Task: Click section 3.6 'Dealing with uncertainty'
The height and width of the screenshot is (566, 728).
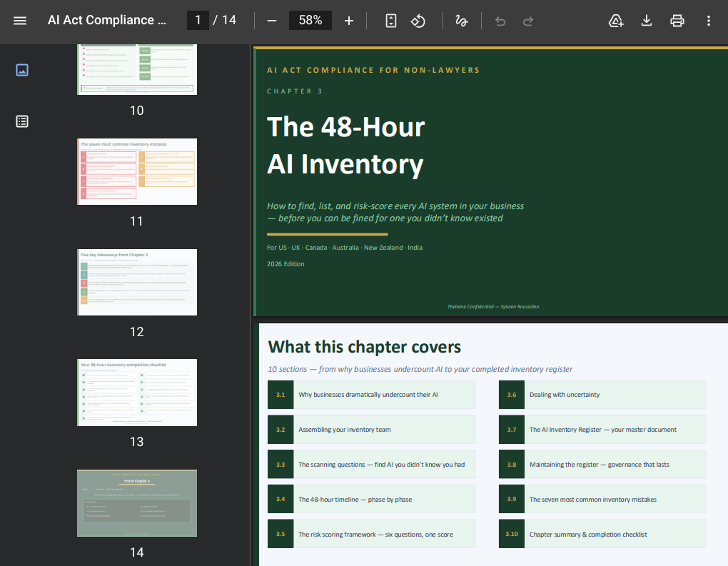Action: point(602,395)
